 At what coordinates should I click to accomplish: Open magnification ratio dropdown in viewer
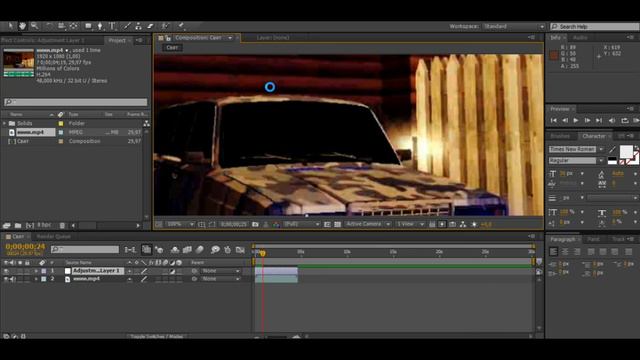pos(180,224)
